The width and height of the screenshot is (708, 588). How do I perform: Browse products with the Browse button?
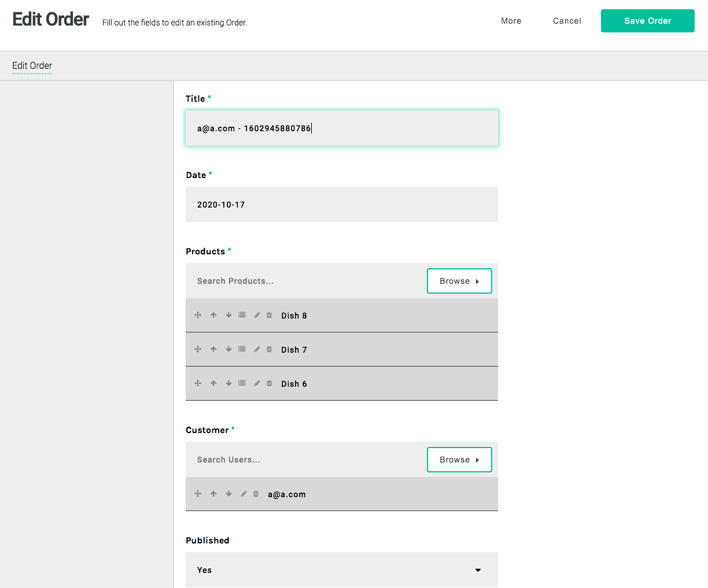pyautogui.click(x=459, y=281)
